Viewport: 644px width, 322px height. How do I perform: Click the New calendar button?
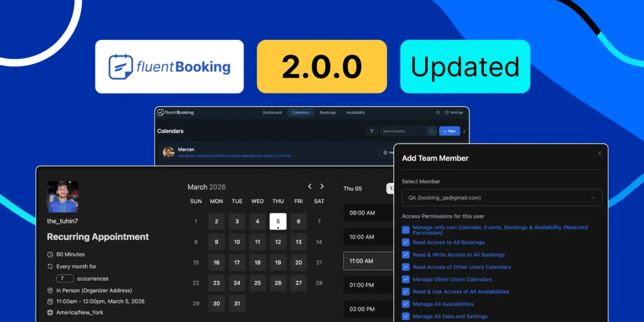pos(449,131)
